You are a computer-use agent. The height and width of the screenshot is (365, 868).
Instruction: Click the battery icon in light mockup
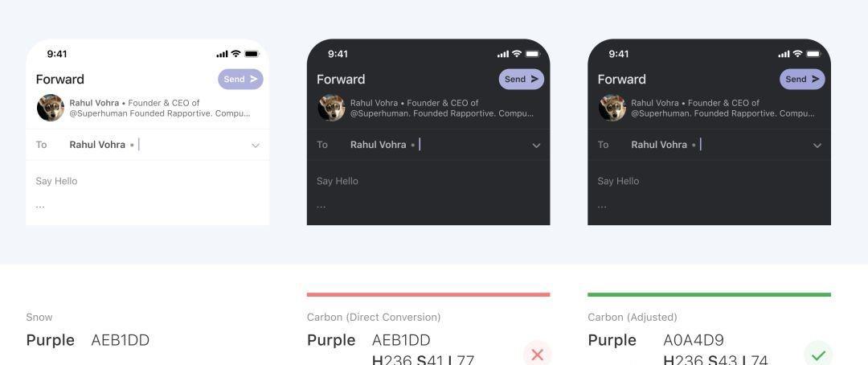[x=252, y=54]
